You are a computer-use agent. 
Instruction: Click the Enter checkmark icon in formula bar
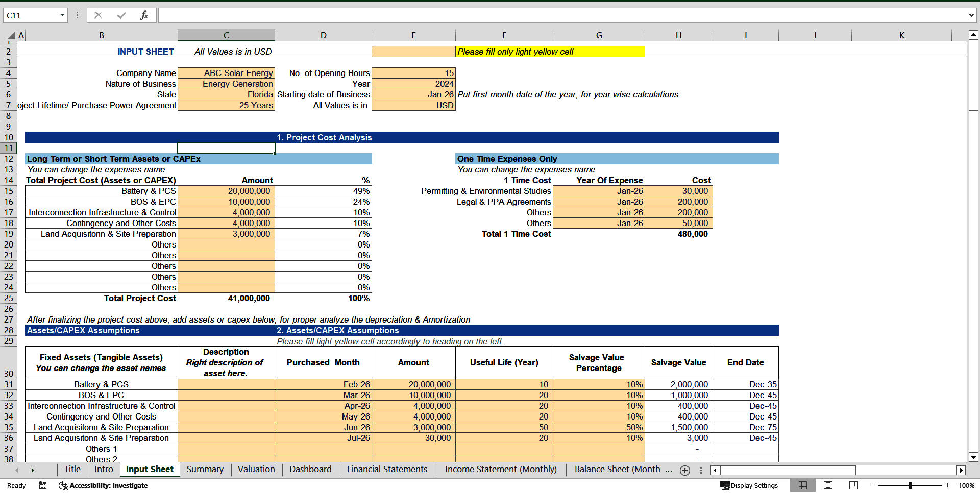[121, 15]
